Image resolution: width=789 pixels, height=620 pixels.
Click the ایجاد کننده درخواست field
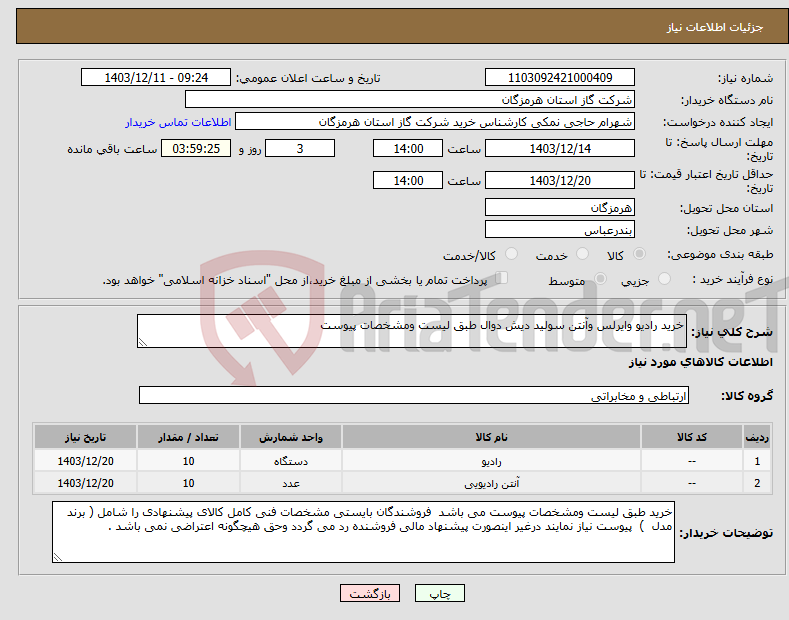pyautogui.click(x=435, y=122)
